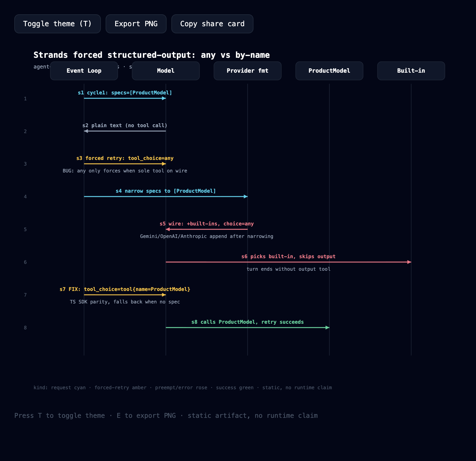The height and width of the screenshot is (461, 476).
Task: Click the s5 wire built-ins message label
Action: point(207,224)
